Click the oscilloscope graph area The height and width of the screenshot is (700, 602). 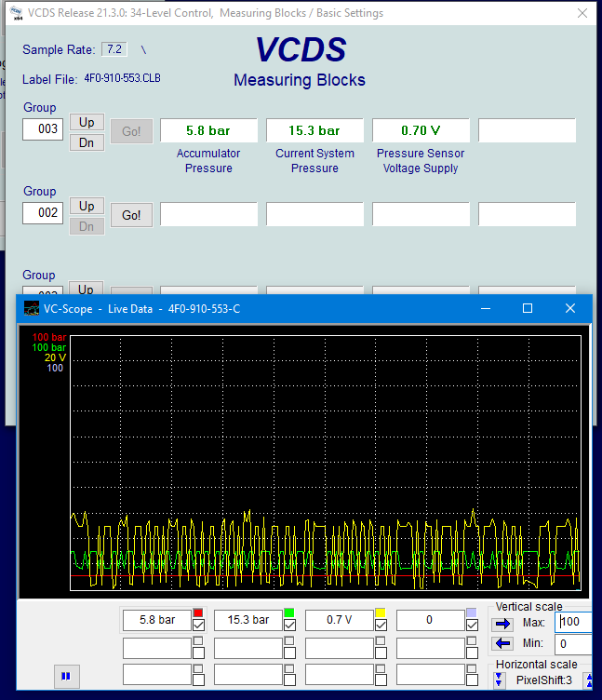326,463
